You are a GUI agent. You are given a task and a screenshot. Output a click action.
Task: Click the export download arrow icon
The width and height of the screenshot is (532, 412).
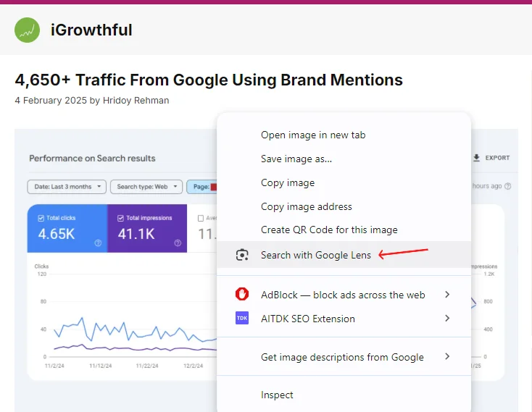[477, 158]
